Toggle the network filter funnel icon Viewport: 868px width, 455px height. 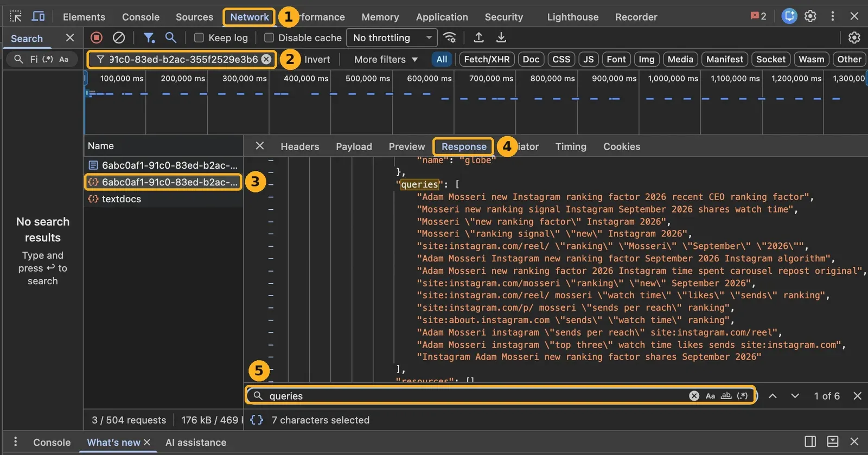pyautogui.click(x=149, y=37)
